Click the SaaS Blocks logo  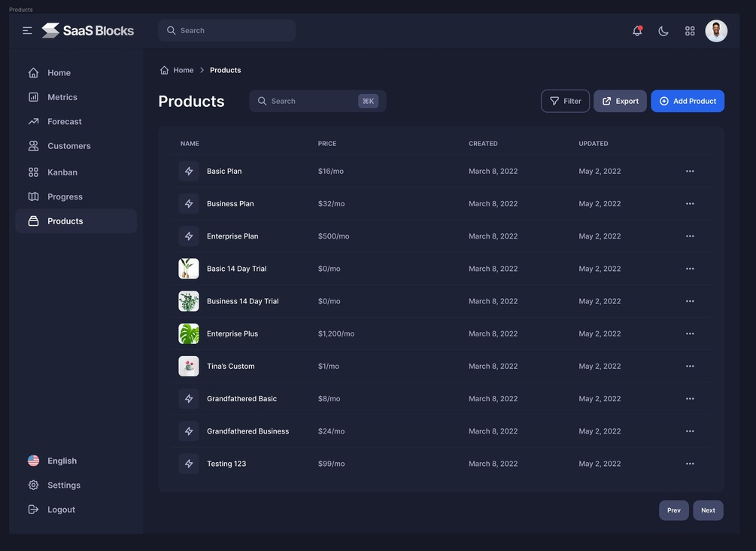click(x=87, y=30)
